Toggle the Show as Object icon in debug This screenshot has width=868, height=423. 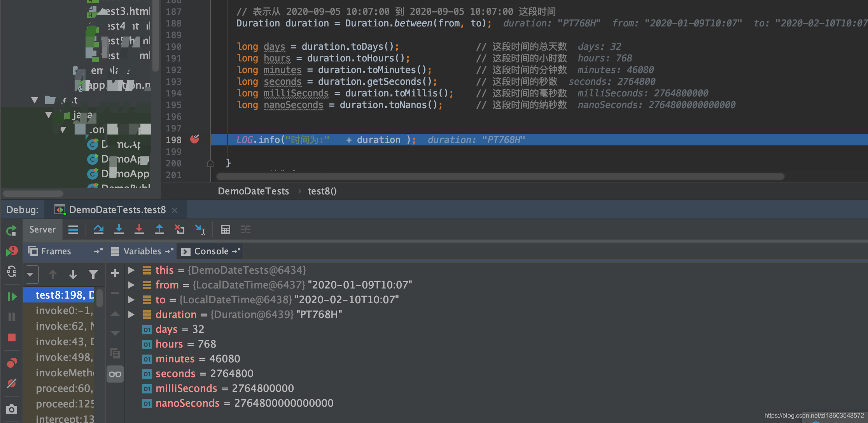(x=115, y=372)
